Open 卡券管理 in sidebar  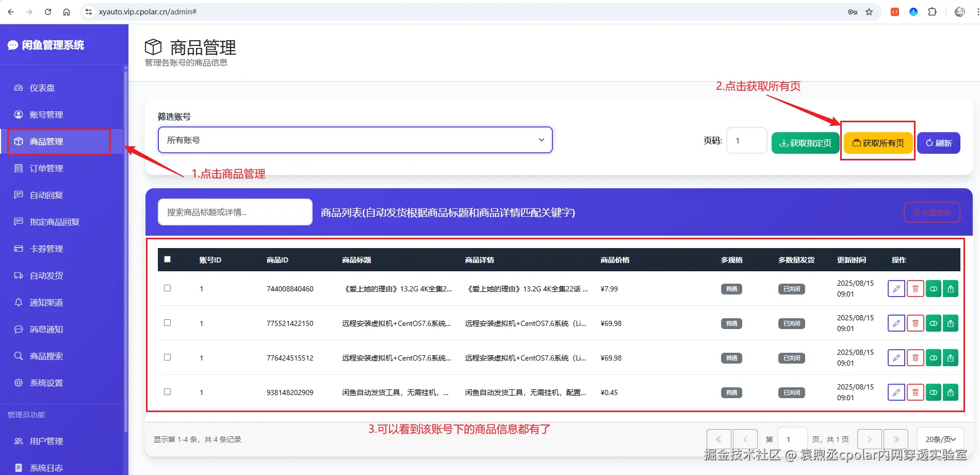(62, 249)
